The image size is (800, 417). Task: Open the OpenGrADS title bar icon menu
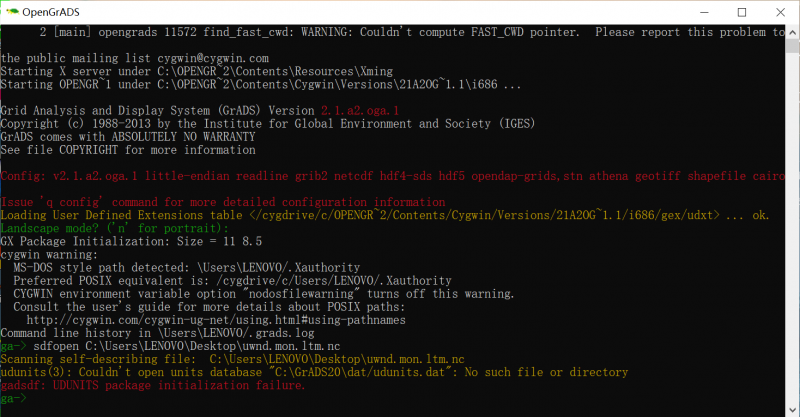click(x=11, y=12)
